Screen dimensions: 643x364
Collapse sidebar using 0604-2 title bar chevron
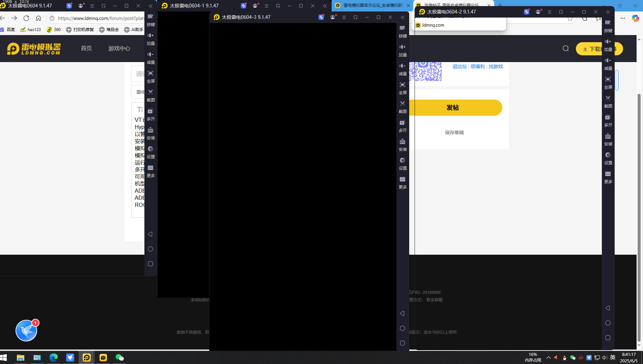tap(608, 12)
